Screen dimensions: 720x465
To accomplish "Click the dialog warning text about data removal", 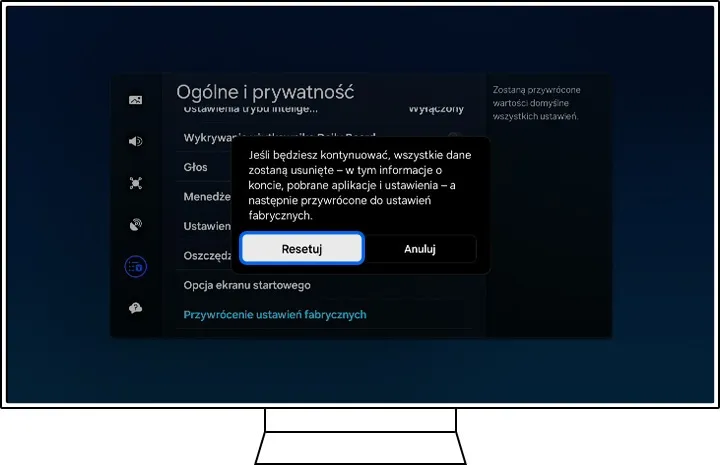I will click(x=360, y=185).
